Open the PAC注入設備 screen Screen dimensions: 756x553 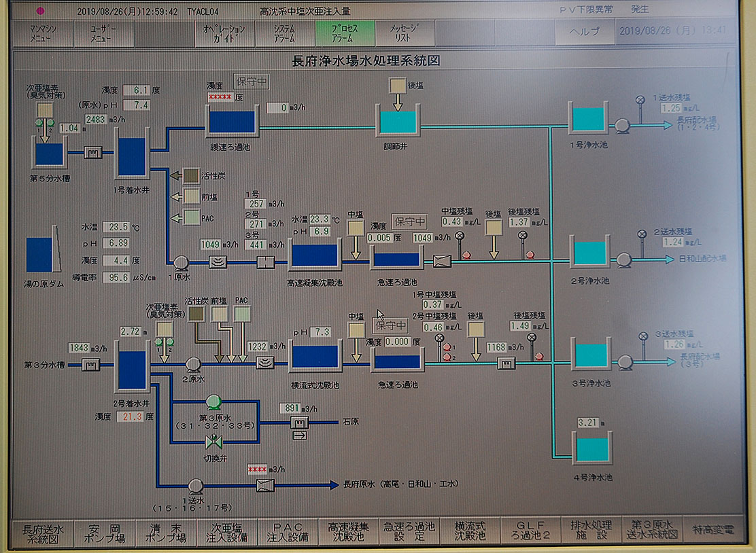tap(287, 531)
